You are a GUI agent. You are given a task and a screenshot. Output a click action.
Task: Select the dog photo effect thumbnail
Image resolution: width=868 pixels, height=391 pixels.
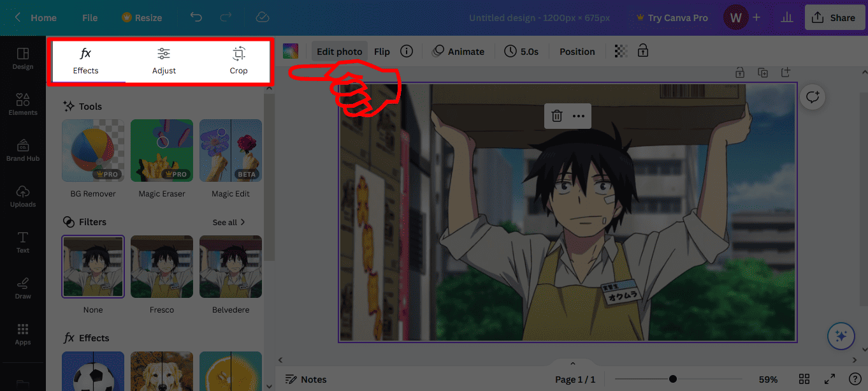point(162,371)
